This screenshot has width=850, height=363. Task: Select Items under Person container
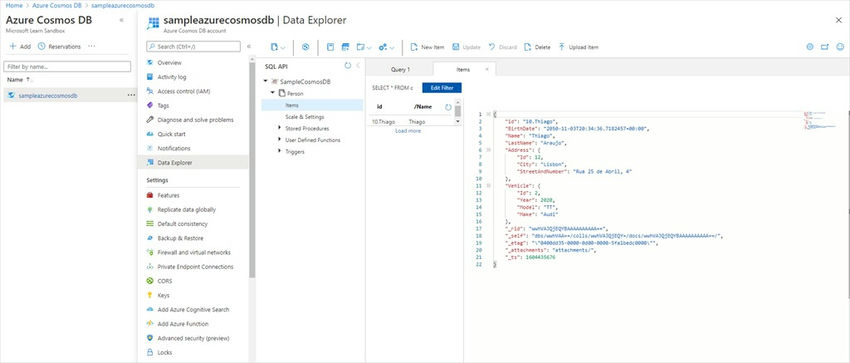tap(312, 105)
